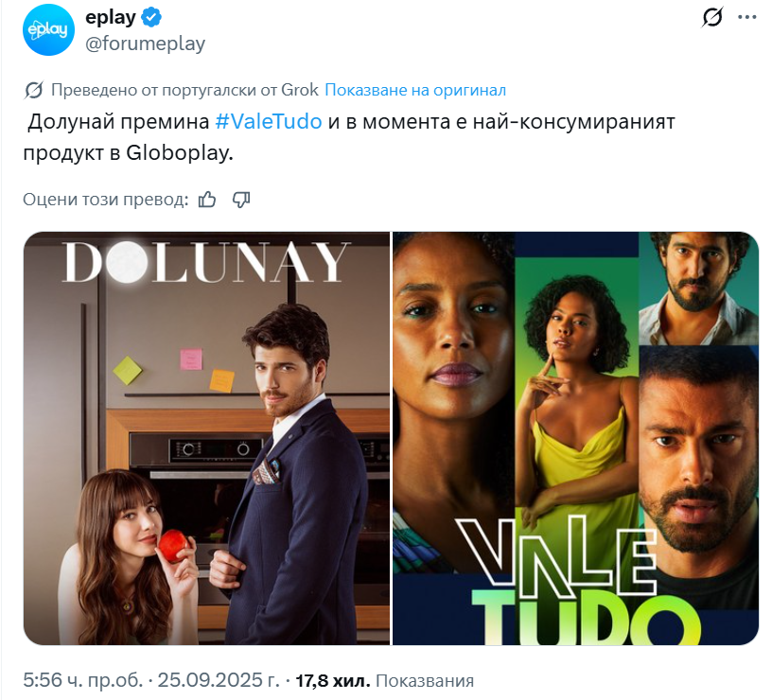The width and height of the screenshot is (772, 700).
Task: Rate translation with thumbs up
Action: (x=207, y=200)
